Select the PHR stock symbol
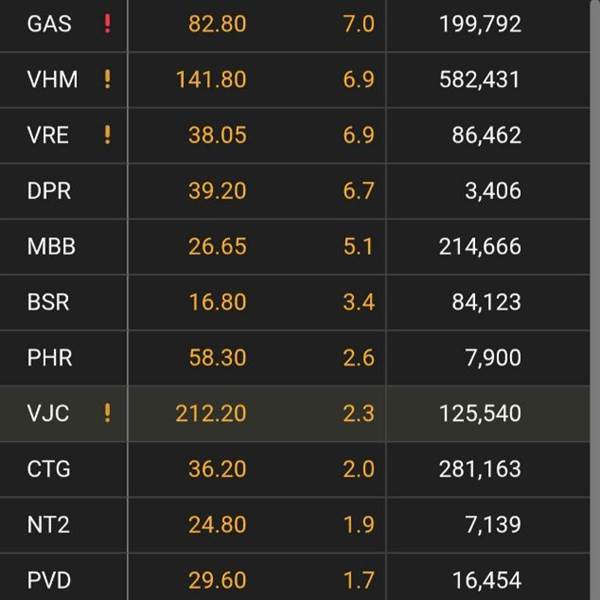Image resolution: width=600 pixels, height=600 pixels. (x=49, y=357)
